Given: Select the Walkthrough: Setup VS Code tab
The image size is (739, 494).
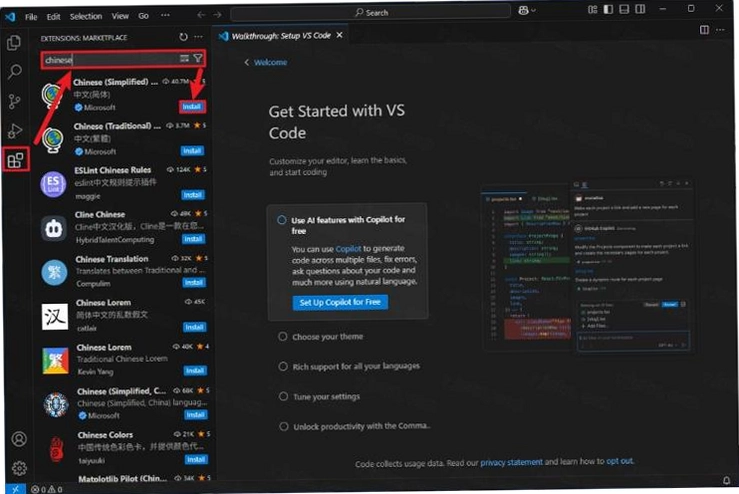Looking at the screenshot, I should (x=281, y=36).
